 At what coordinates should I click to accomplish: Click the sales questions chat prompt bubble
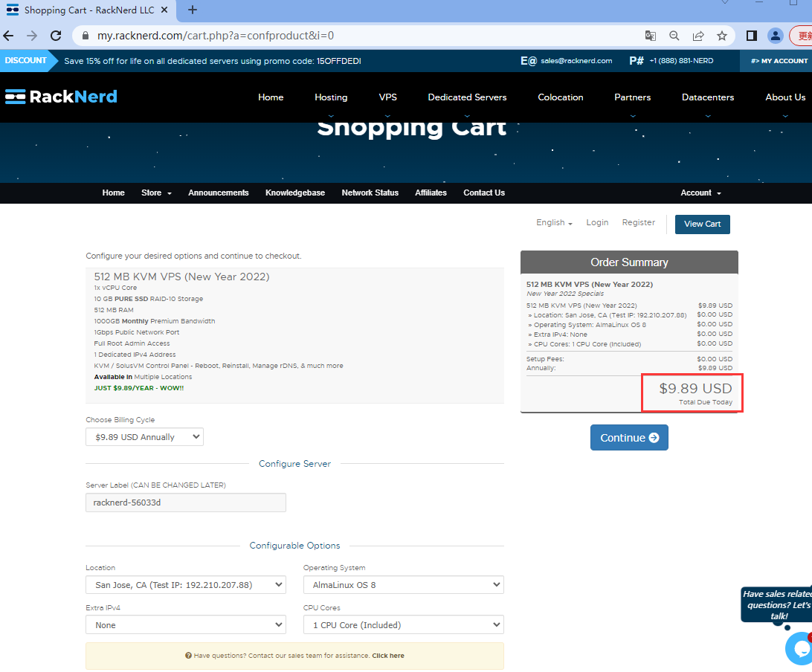tap(776, 604)
